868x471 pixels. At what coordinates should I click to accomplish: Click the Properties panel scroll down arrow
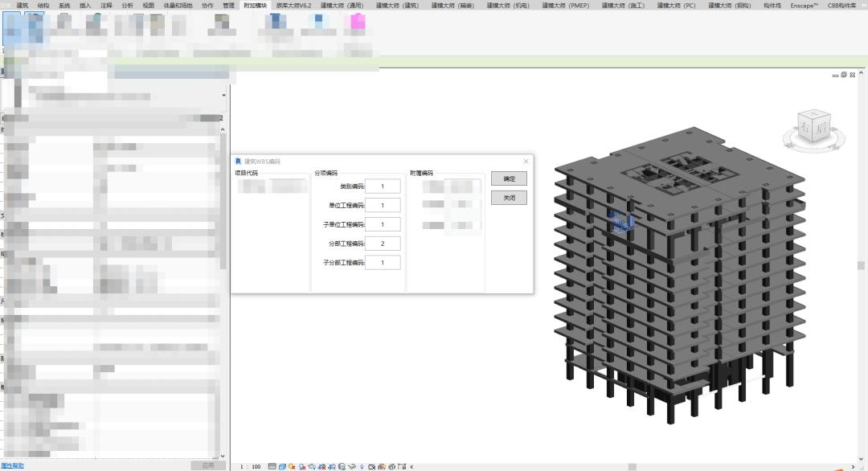click(223, 457)
